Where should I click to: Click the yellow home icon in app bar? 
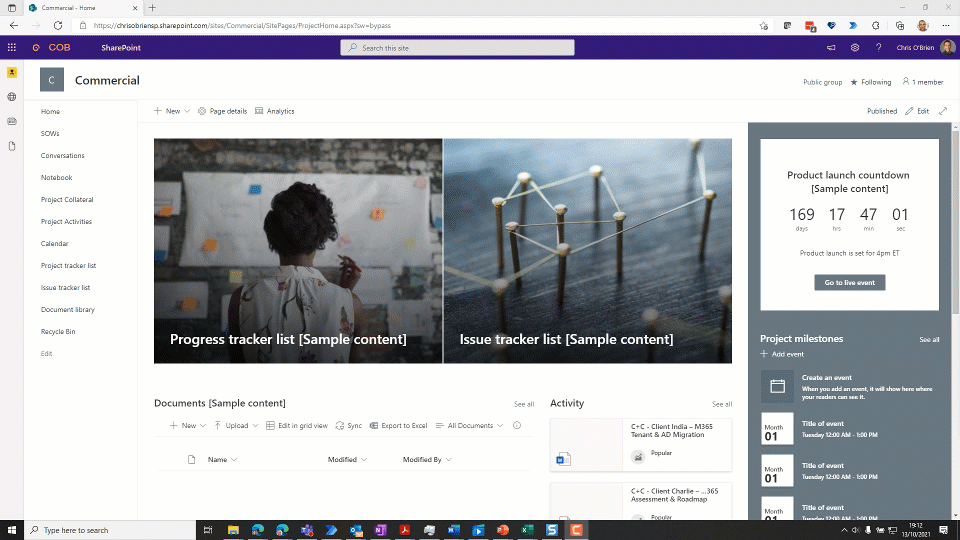click(x=12, y=72)
